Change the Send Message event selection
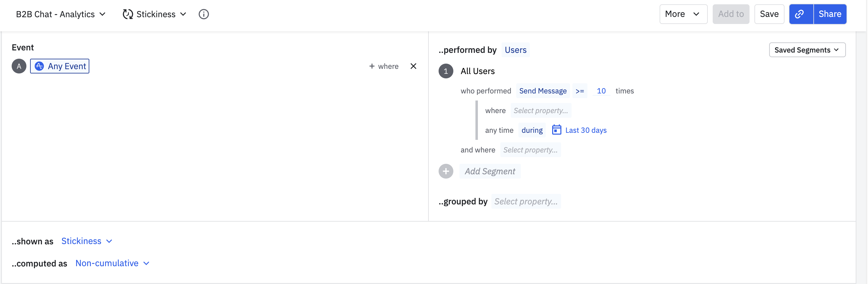The width and height of the screenshot is (868, 284). coord(543,91)
